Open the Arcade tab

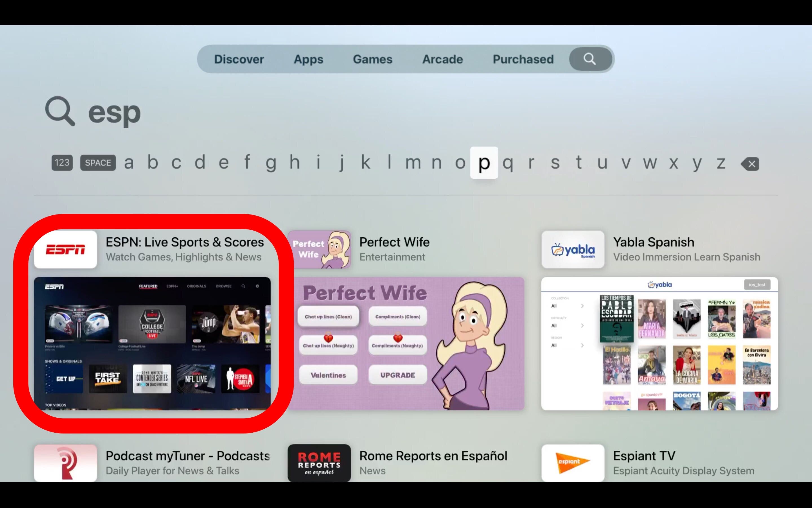pyautogui.click(x=442, y=60)
